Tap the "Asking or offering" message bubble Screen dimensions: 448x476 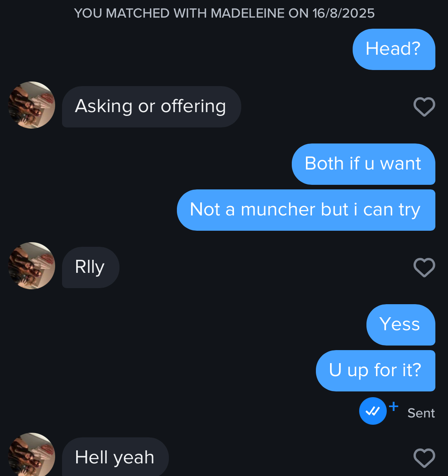click(x=151, y=107)
